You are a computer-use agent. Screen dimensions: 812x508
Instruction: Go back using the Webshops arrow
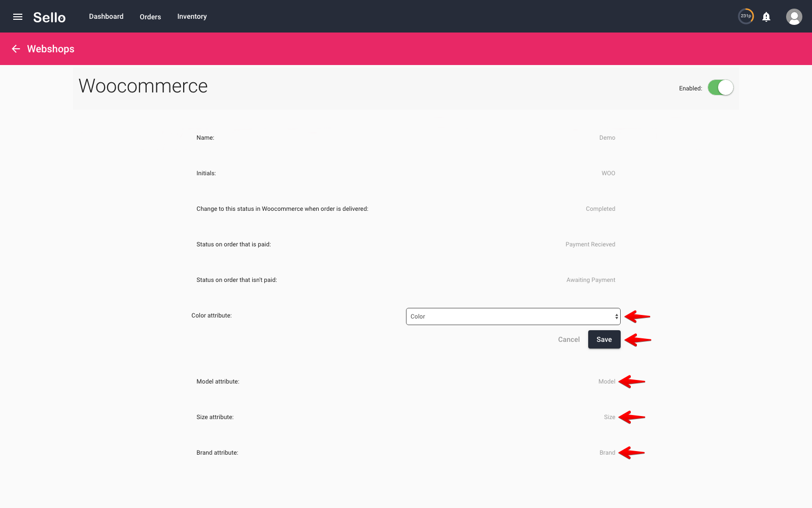pos(16,49)
